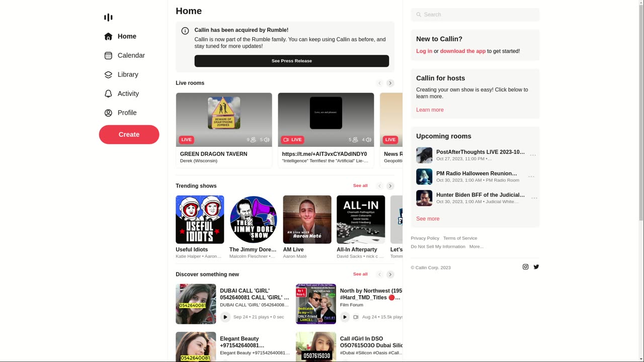Image resolution: width=644 pixels, height=362 pixels.
Task: Click the listener count icon on t.me room
Action: click(355, 140)
